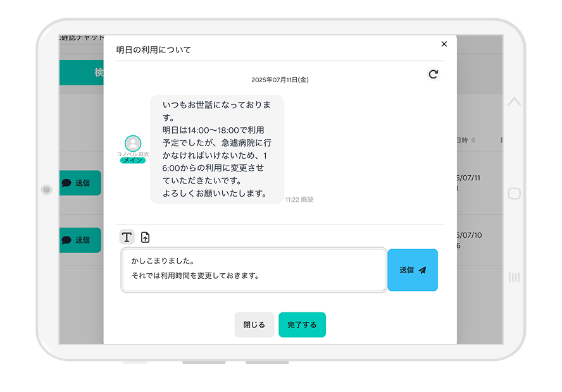562x392 pixels.
Task: Click the lower green 送信 button in the list
Action: point(80,240)
